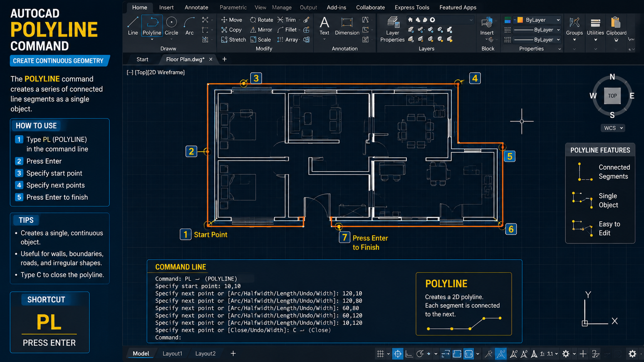Switch to the Model tab
Viewport: 644px width, 362px height.
pyautogui.click(x=141, y=354)
